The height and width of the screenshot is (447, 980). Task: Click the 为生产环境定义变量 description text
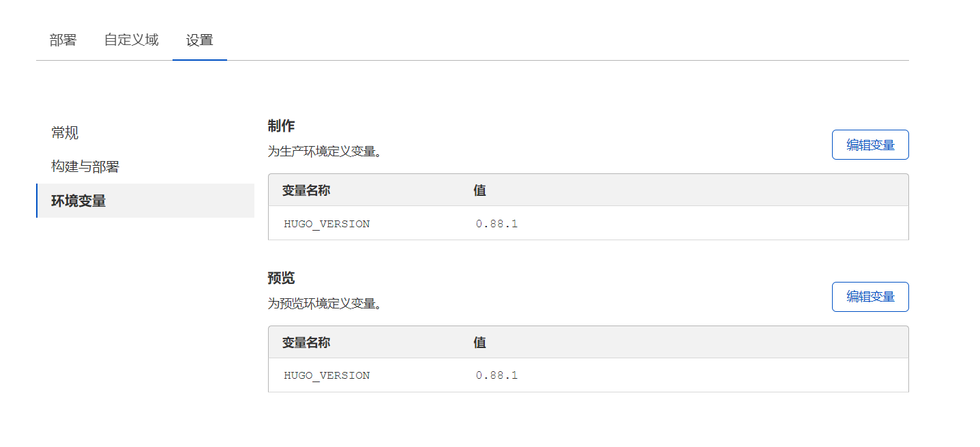click(x=324, y=151)
